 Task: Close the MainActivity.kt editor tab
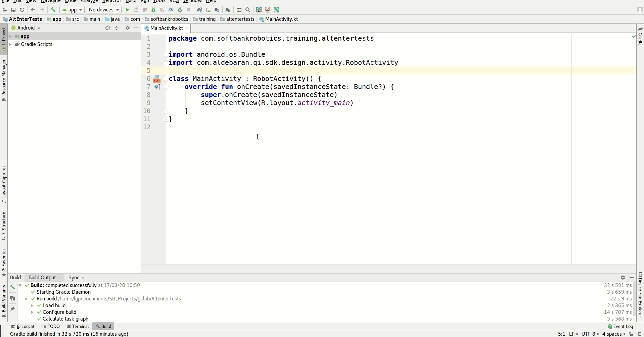pos(187,28)
